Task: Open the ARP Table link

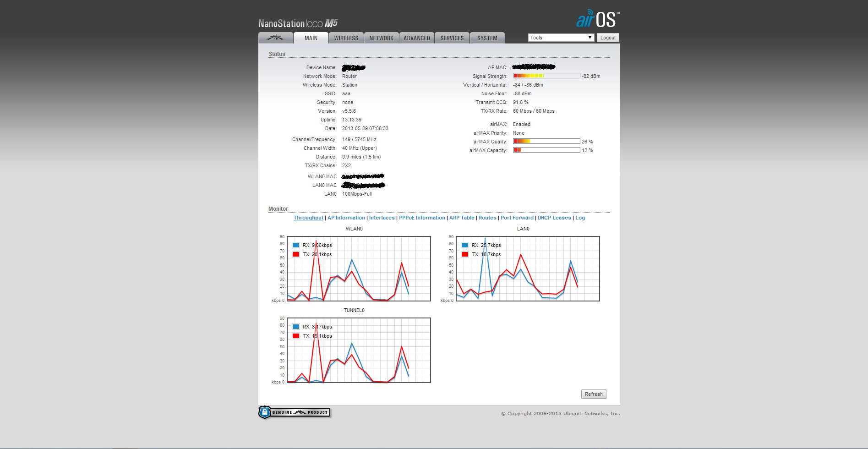Action: click(462, 218)
